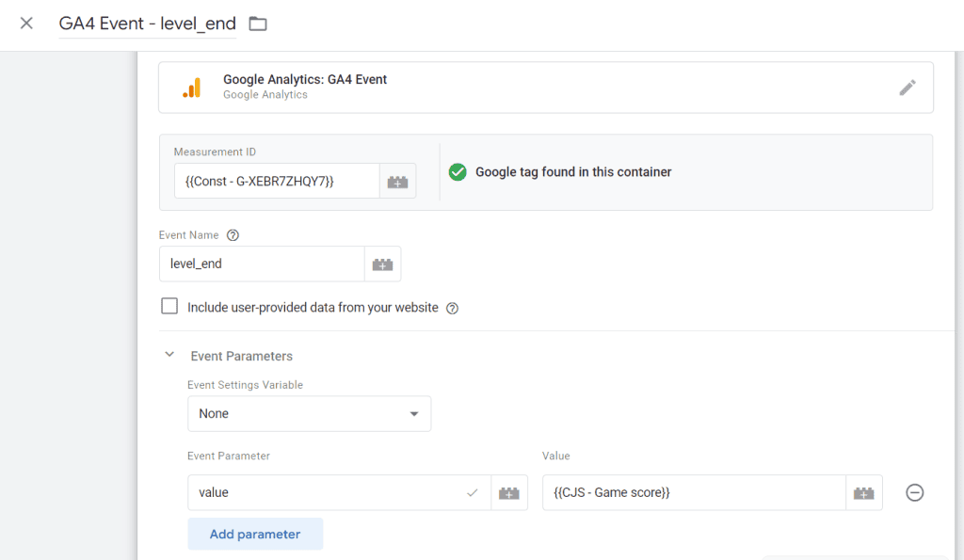The image size is (964, 560).
Task: Close the tag editor with the X
Action: [x=26, y=24]
